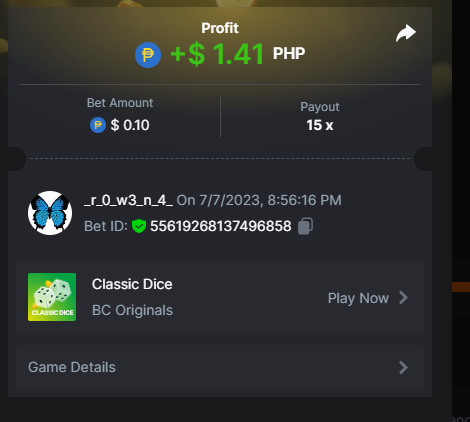Screen dimensions: 470x422
Task: Click the green verified shield icon
Action: (139, 226)
